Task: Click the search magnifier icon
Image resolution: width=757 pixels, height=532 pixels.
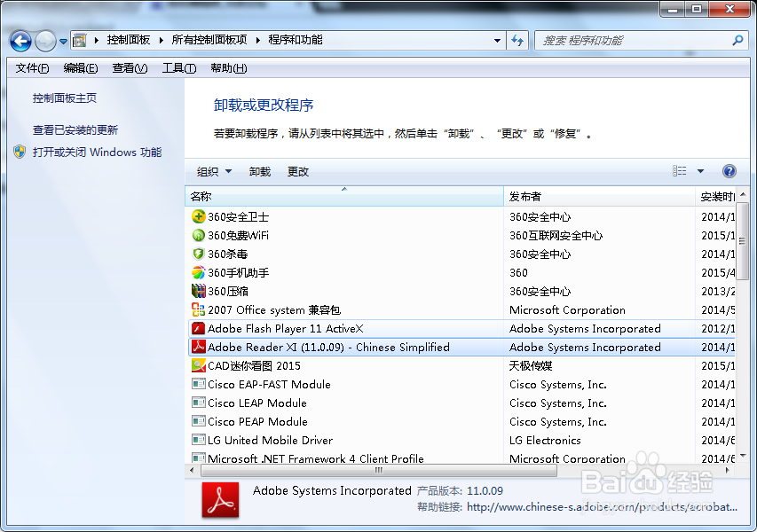Action: (x=737, y=41)
